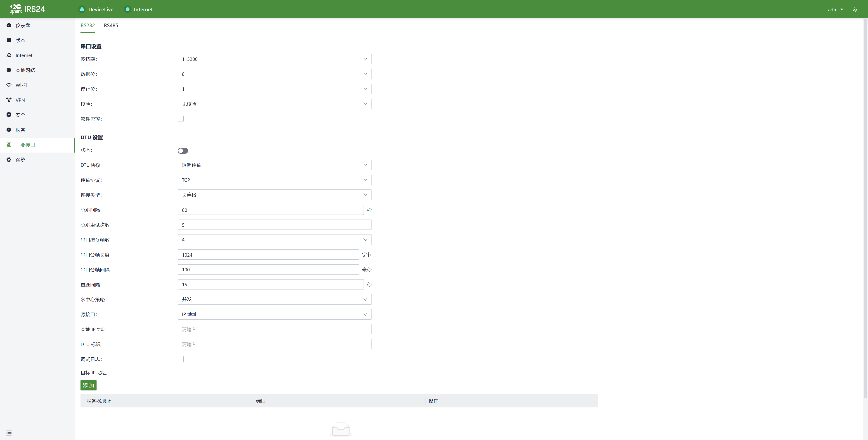
Task: Open the 多中心策略 并发 dropdown
Action: 274,299
